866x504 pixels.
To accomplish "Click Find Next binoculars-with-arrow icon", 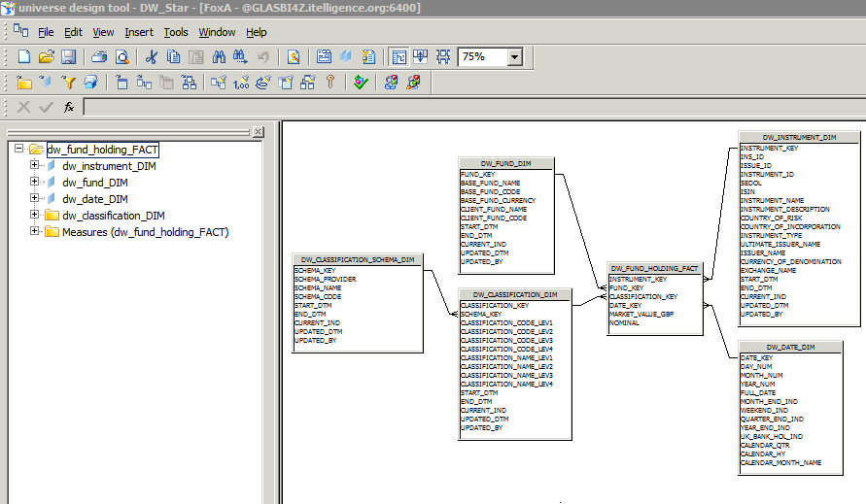I will pyautogui.click(x=240, y=57).
